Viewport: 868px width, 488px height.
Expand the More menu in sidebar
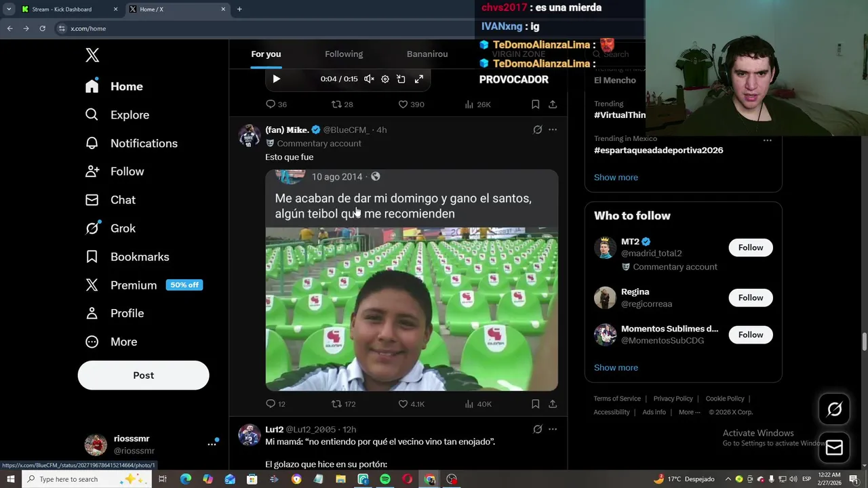pyautogui.click(x=111, y=342)
